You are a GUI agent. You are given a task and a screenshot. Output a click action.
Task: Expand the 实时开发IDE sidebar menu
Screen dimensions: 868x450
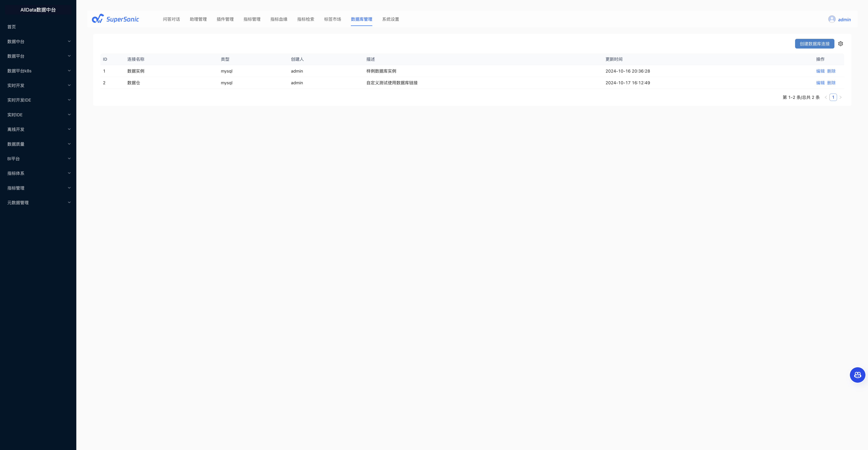(x=38, y=100)
